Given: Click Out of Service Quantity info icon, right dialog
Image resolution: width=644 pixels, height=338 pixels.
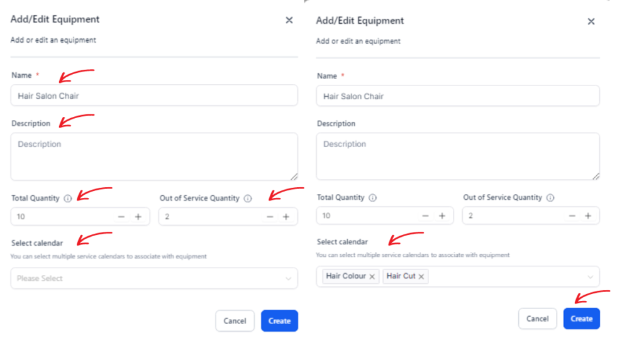Looking at the screenshot, I should click(550, 198).
